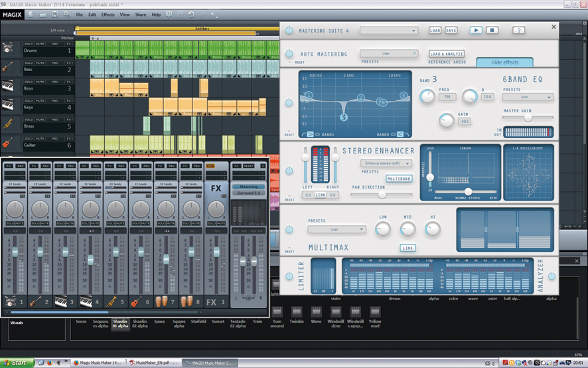Select mixer channel 2 bass guitar icon
Viewport: 588px width, 368px height.
[36, 302]
